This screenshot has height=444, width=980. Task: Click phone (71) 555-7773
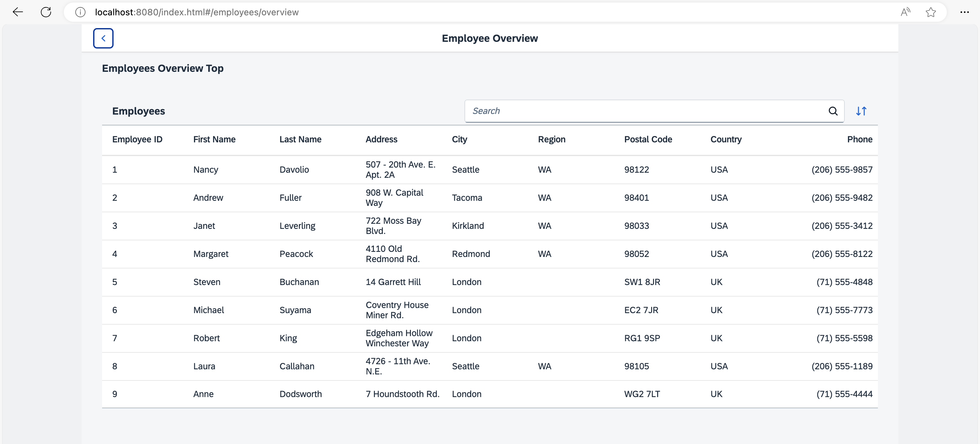click(x=844, y=310)
